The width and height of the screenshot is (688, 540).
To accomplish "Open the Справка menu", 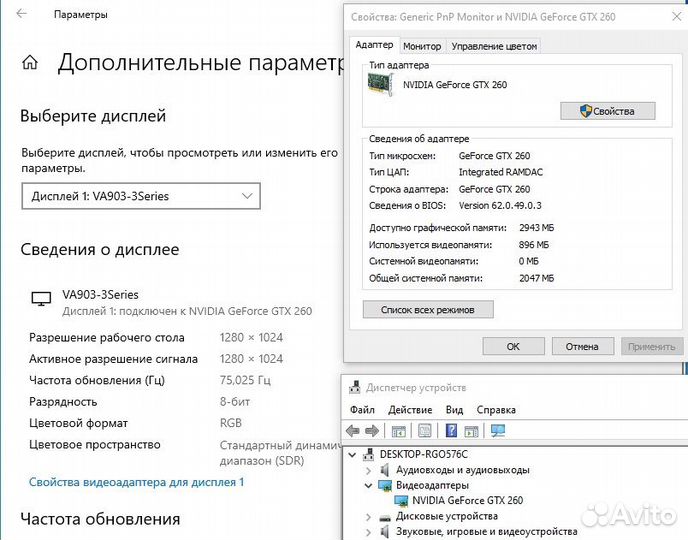I will (x=496, y=410).
